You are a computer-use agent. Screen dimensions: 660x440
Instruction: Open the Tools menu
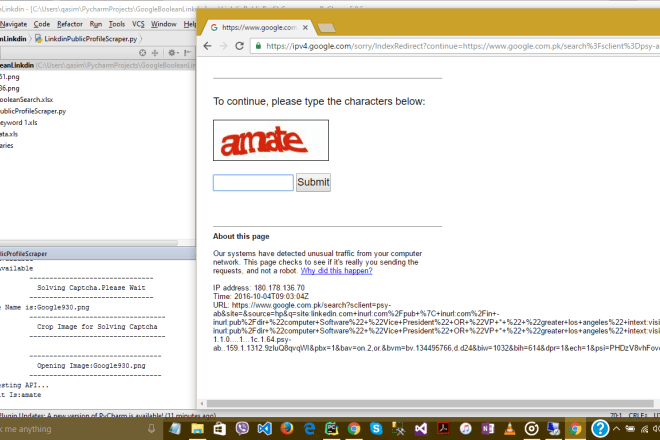pyautogui.click(x=117, y=24)
